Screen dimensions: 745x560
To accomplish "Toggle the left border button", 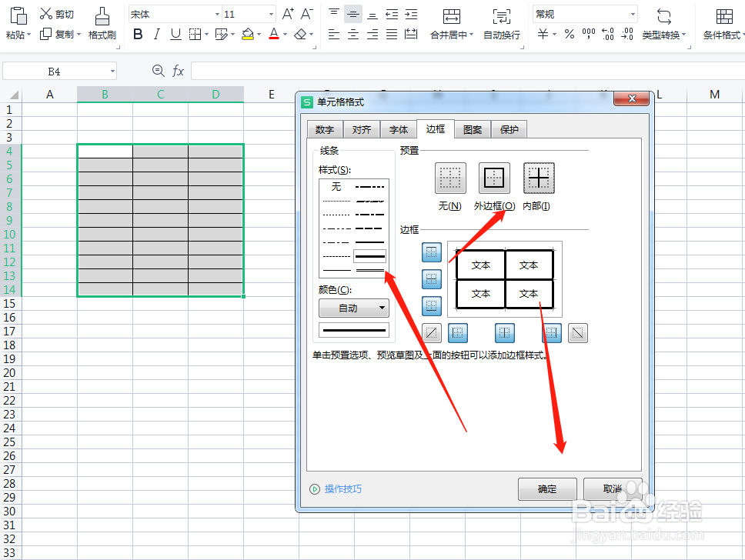I will point(458,333).
